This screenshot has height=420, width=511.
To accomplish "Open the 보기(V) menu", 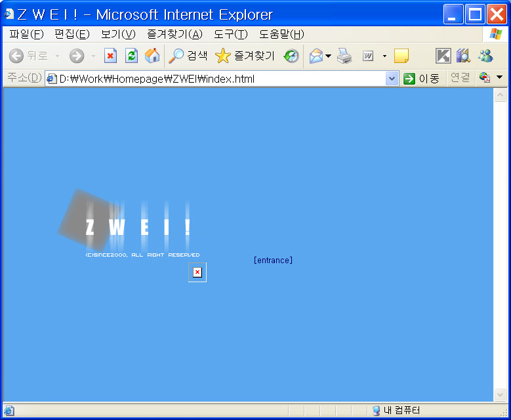I will [118, 34].
